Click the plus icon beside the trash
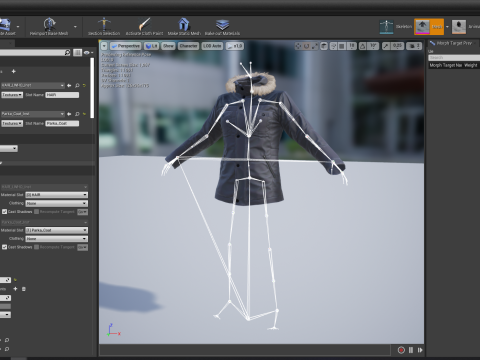Viewport: 480px width, 360px height. [x=15, y=289]
